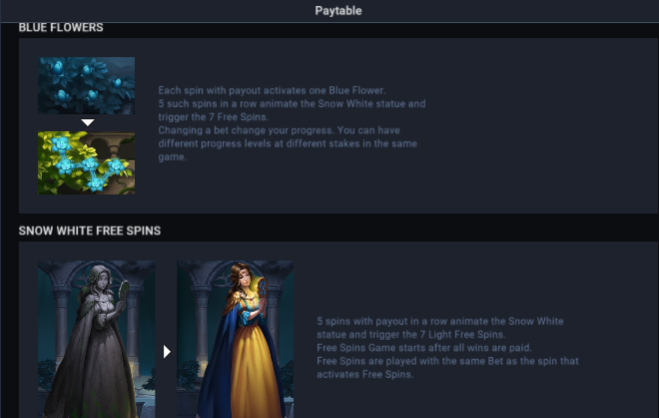Click text 'trigger the 7 Free Spins'
Image resolution: width=659 pixels, height=418 pixels.
point(212,117)
